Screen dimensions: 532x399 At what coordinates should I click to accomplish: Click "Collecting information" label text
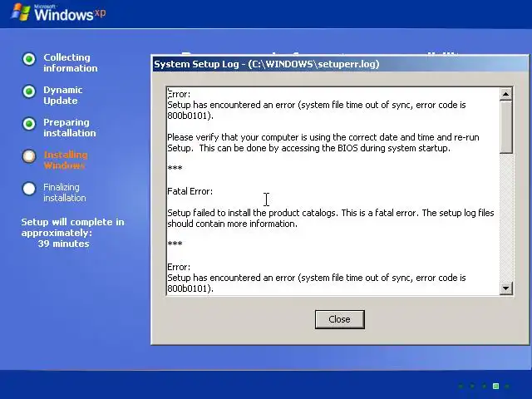(x=70, y=63)
